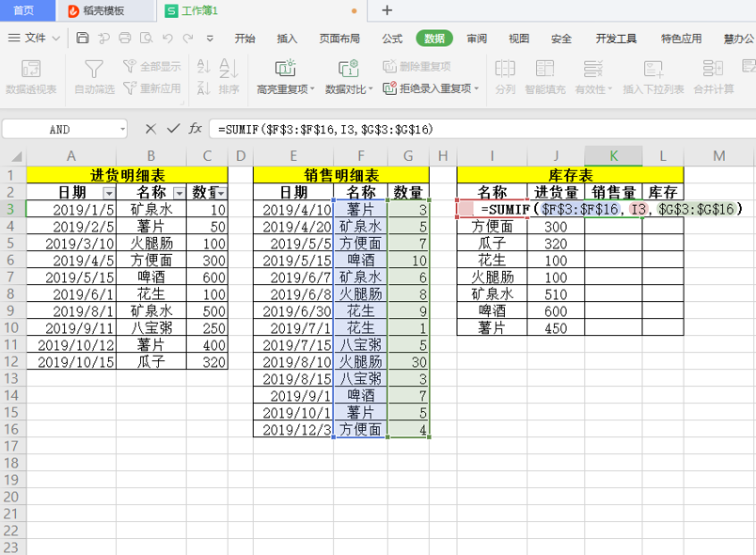Image resolution: width=756 pixels, height=555 pixels.
Task: Click the Print Preview icon
Action: [x=146, y=38]
